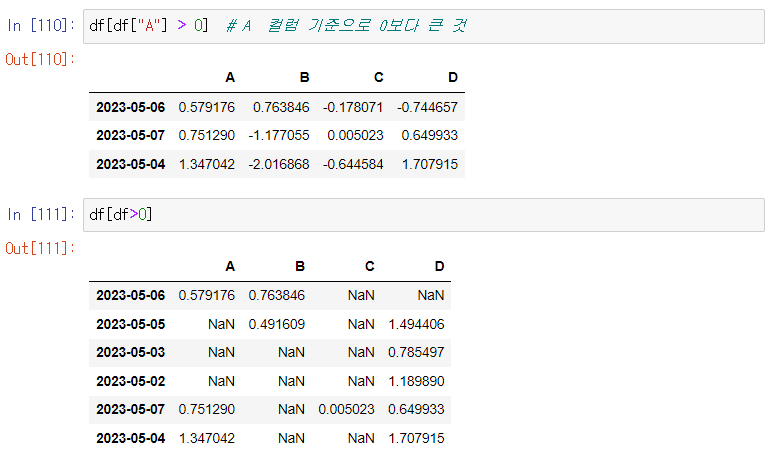Select row index 2023-05-04 in the Out[111] table
The width and height of the screenshot is (772, 461).
click(x=130, y=438)
